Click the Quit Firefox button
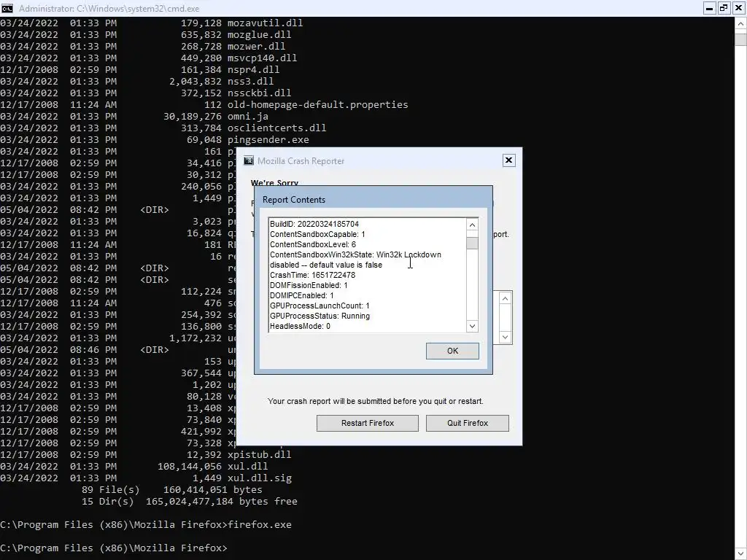 click(x=468, y=423)
